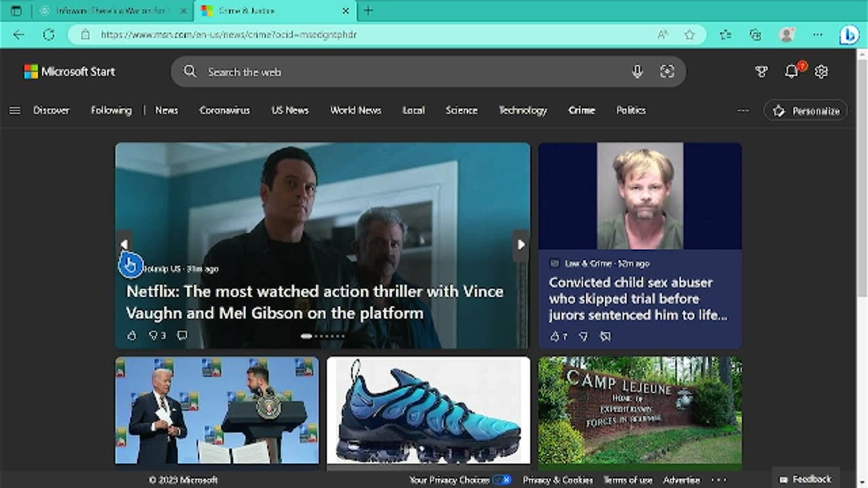Refresh the current page

click(x=49, y=35)
